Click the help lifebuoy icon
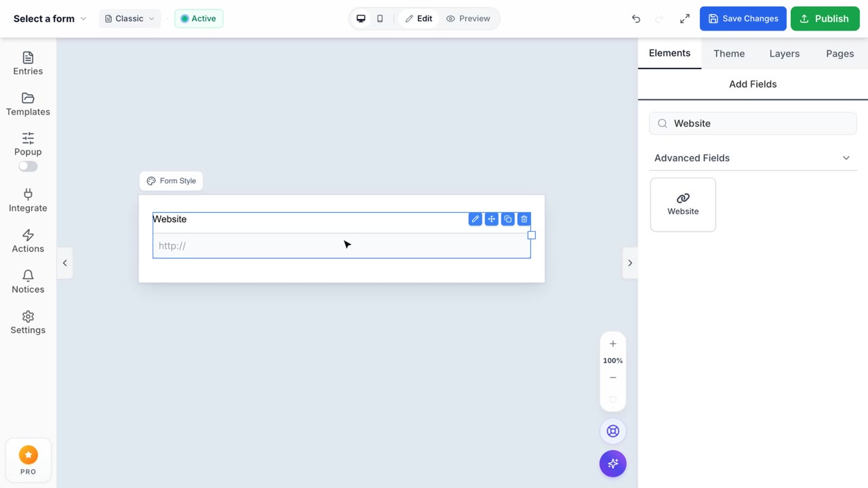This screenshot has width=868, height=488. [x=613, y=431]
